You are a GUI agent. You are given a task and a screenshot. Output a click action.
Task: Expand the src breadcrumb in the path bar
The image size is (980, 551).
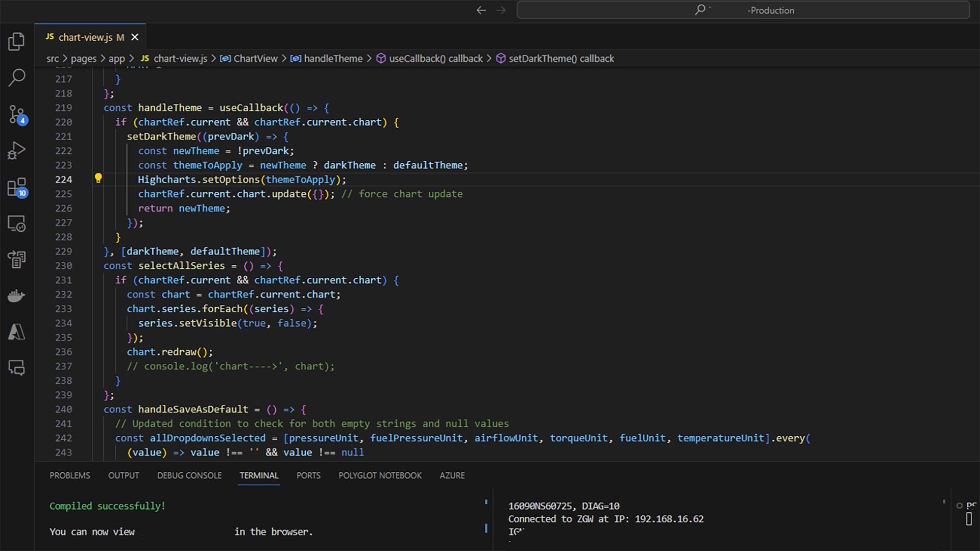[53, 58]
